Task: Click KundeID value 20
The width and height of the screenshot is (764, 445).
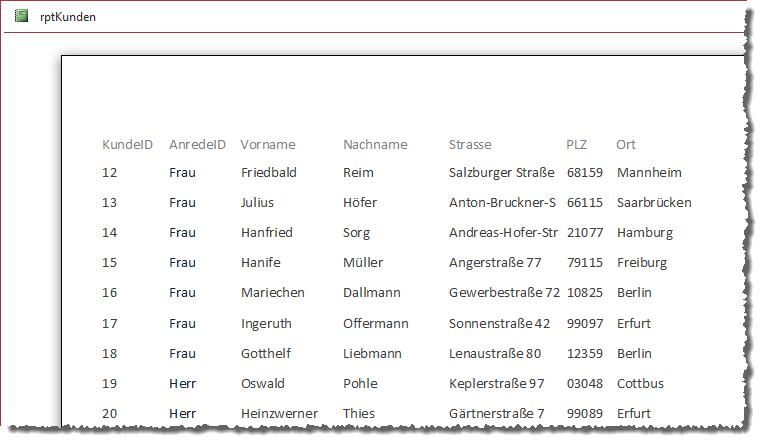Action: 110,414
